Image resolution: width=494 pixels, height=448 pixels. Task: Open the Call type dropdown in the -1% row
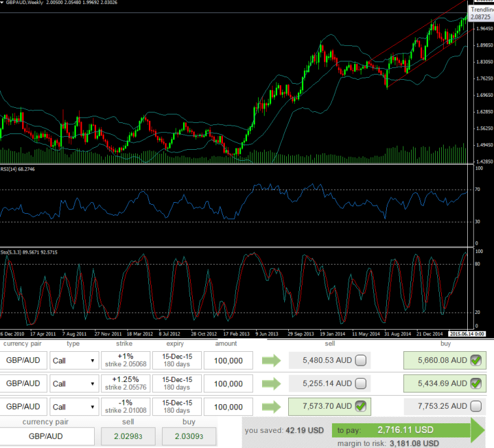73,407
